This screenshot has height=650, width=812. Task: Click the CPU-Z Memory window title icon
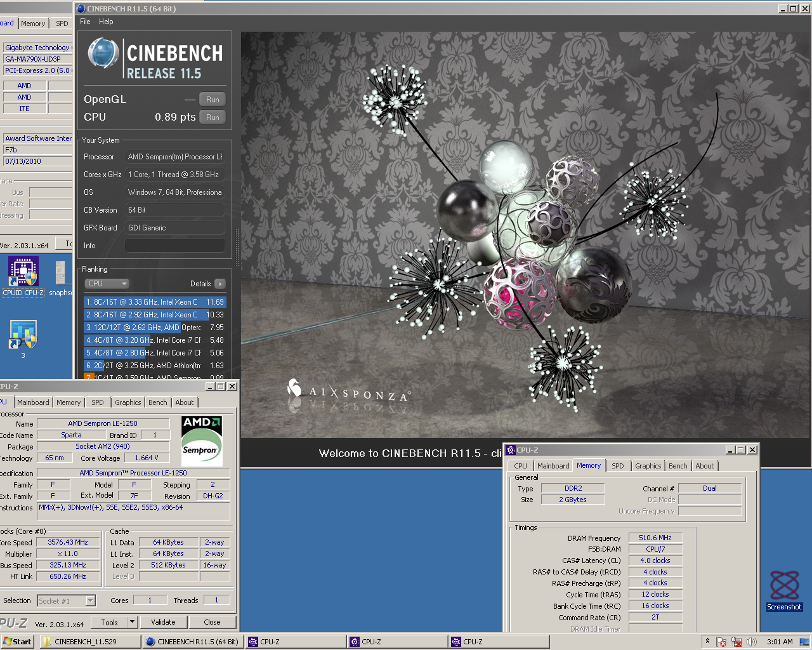coord(511,450)
